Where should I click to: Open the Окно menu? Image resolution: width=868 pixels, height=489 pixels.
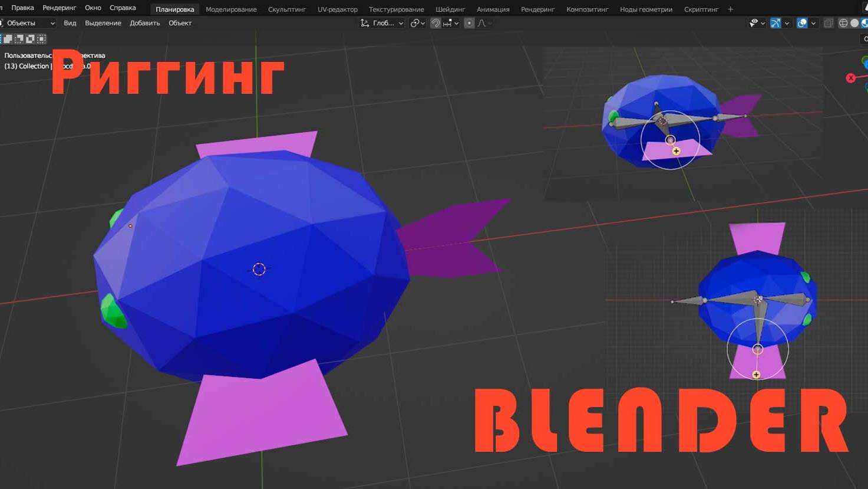(x=93, y=8)
